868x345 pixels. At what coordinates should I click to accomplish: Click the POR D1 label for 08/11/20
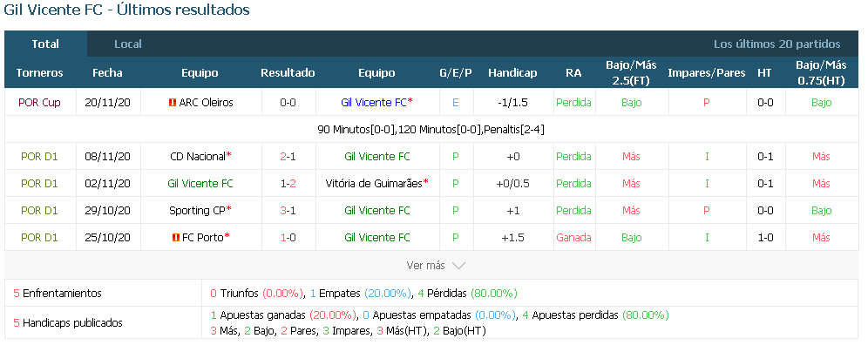(39, 157)
